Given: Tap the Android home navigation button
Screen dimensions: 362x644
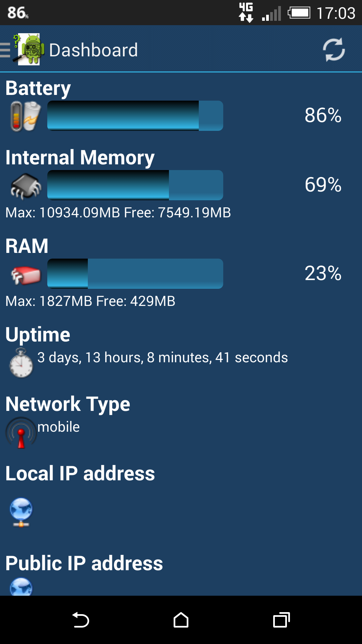Looking at the screenshot, I should (181, 620).
